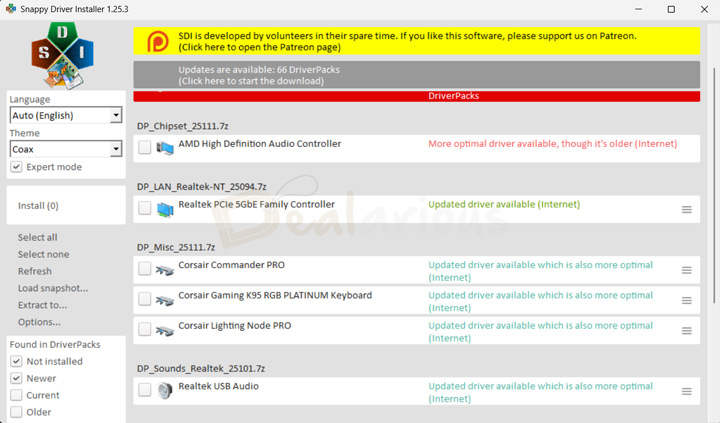Click Snappy Driver Installer title bar icon
720x423 pixels.
pos(10,9)
